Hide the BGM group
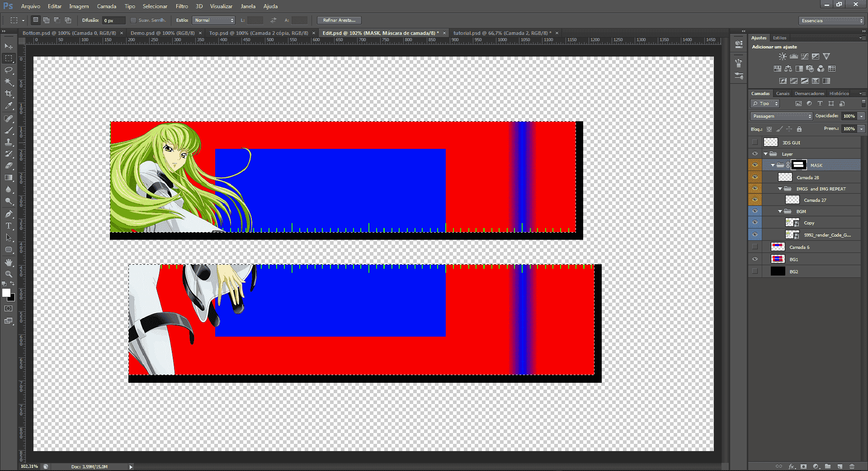 point(755,211)
